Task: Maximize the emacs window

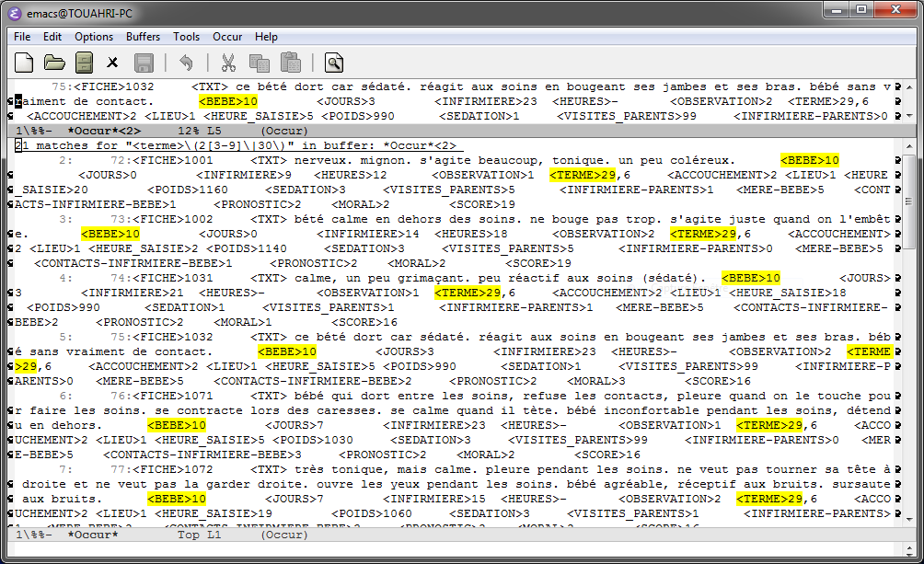Action: (x=860, y=9)
